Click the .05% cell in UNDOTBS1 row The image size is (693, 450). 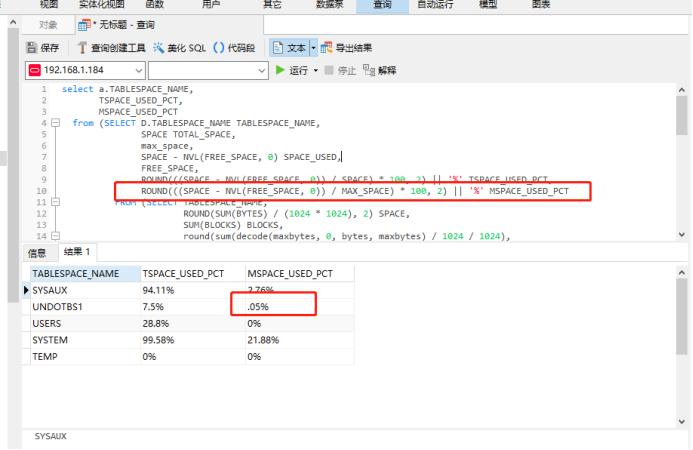pyautogui.click(x=300, y=307)
